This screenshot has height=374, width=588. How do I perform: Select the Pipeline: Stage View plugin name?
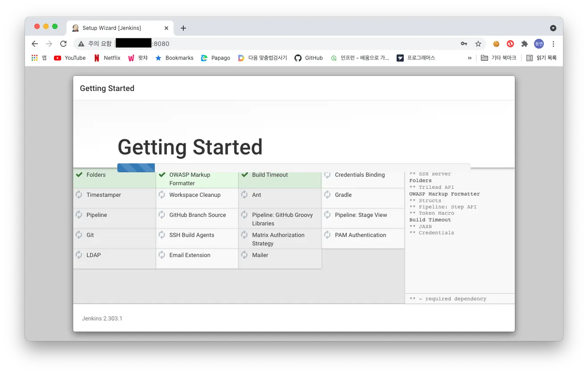(x=361, y=215)
